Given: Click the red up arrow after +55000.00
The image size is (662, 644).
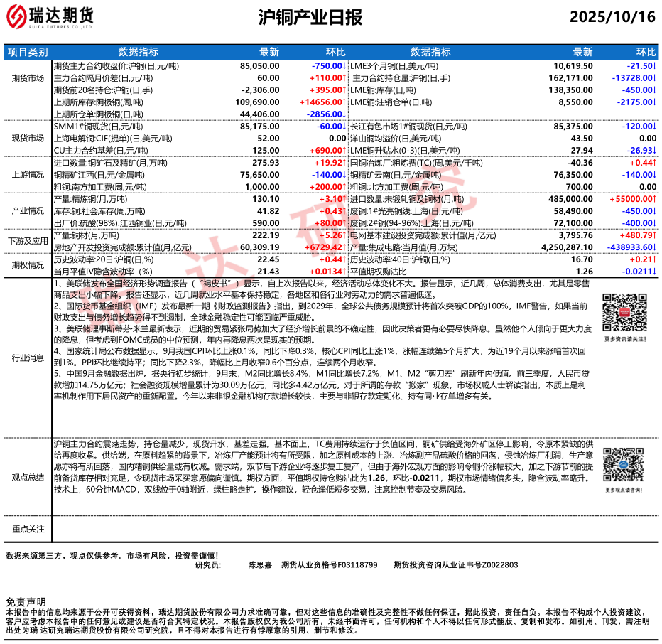Looking at the screenshot, I should [654, 200].
